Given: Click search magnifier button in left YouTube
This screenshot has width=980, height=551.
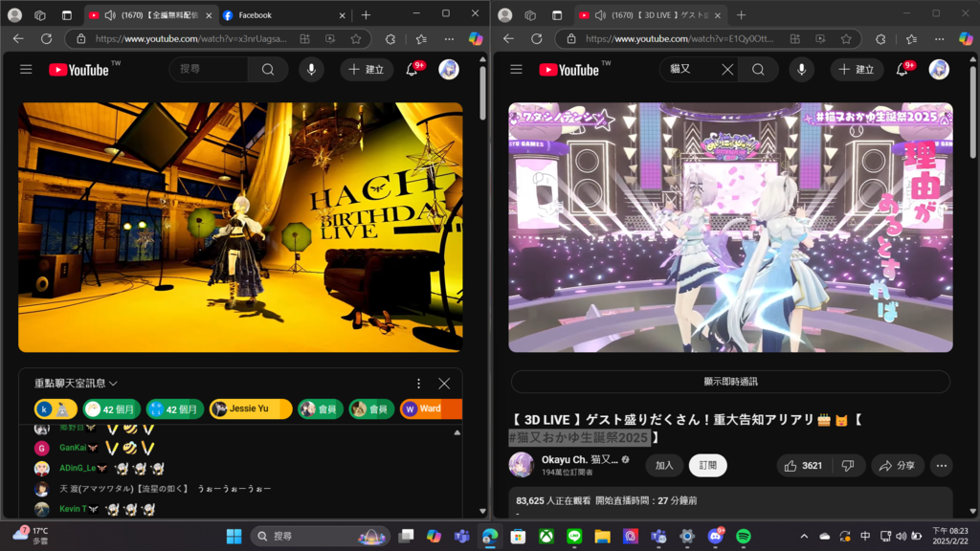Looking at the screenshot, I should tap(268, 69).
